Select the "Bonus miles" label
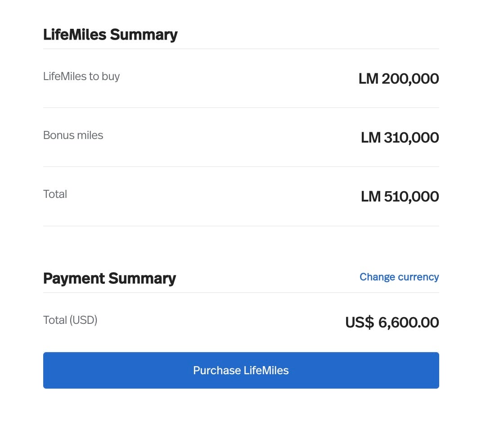 73,135
